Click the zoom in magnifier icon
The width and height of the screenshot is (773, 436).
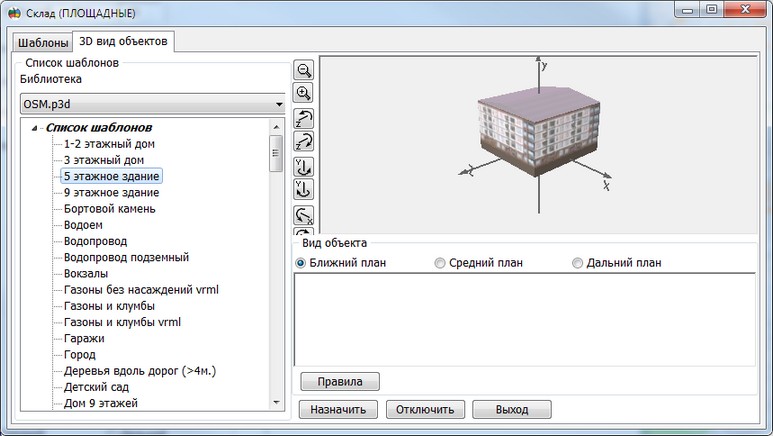pos(304,93)
